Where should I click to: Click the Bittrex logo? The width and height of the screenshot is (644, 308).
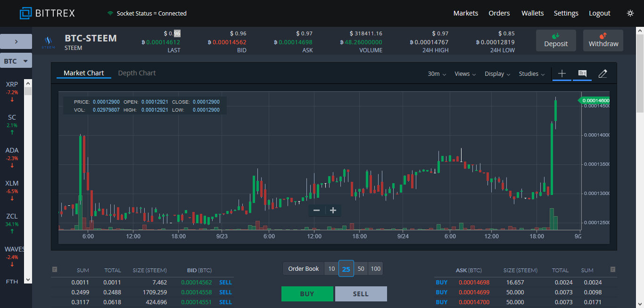(x=47, y=13)
